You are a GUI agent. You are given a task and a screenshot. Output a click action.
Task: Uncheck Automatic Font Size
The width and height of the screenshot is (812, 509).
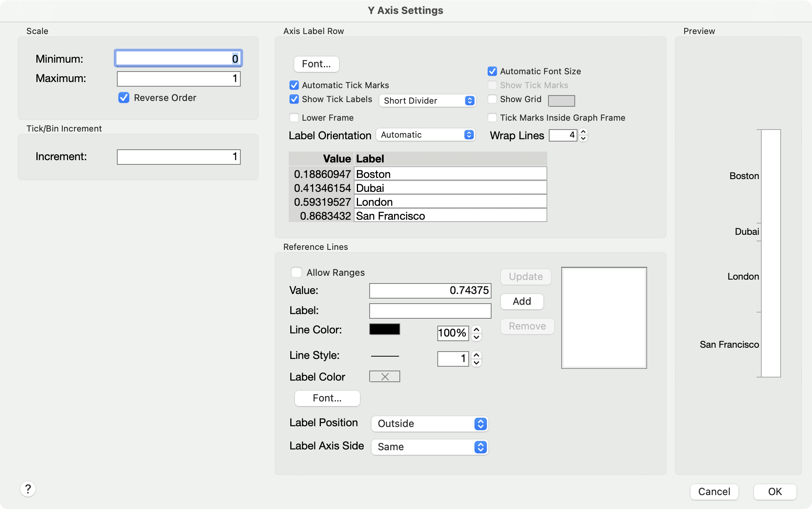coord(492,71)
